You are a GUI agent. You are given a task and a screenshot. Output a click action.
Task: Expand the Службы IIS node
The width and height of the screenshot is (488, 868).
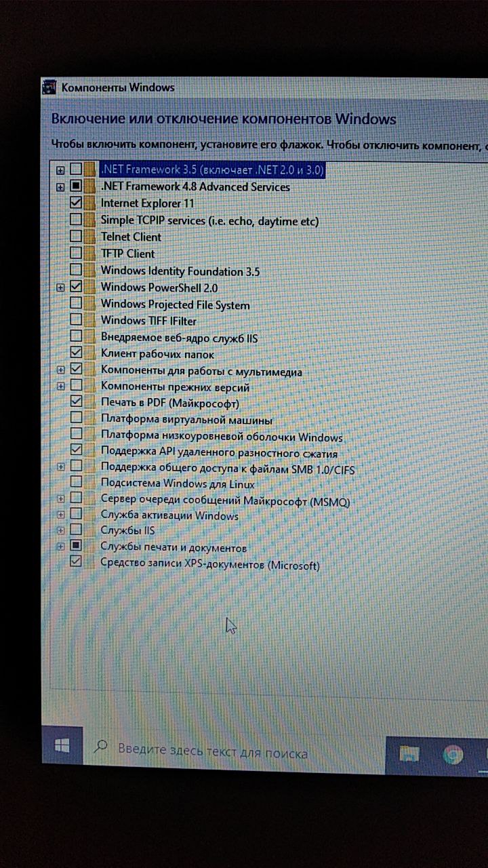pos(60,530)
